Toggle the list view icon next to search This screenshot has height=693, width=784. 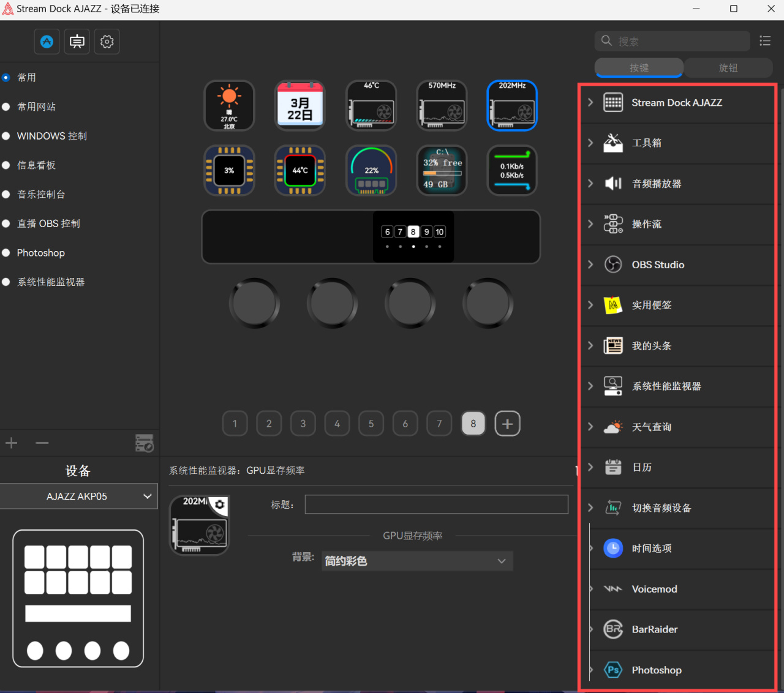[765, 40]
